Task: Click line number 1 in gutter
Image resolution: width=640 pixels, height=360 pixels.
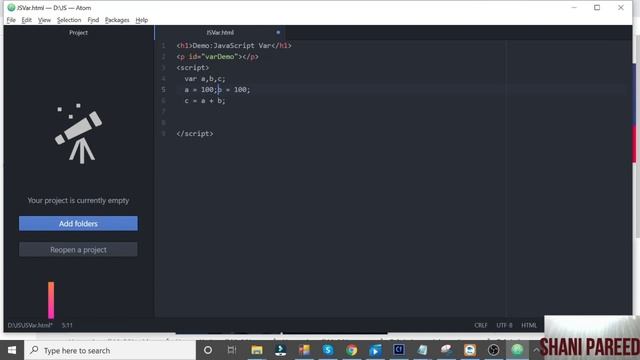Action: pyautogui.click(x=164, y=46)
